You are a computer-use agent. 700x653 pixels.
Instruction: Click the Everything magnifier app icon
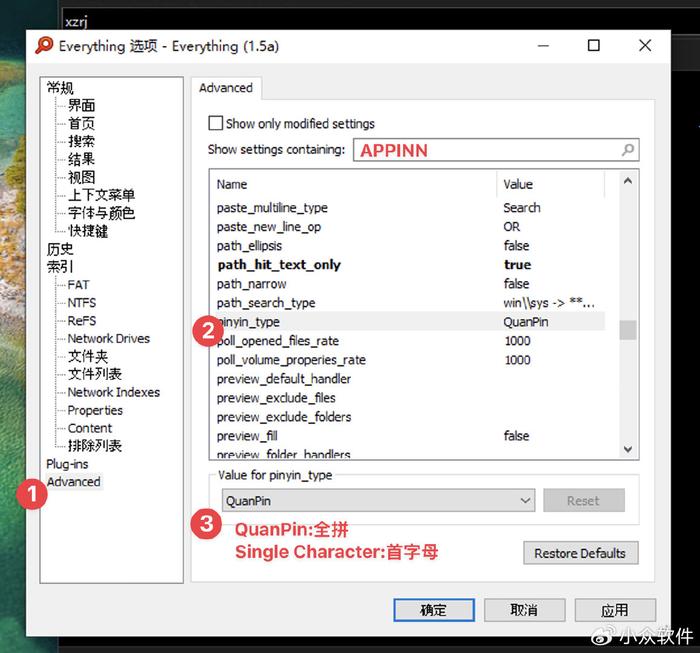44,46
